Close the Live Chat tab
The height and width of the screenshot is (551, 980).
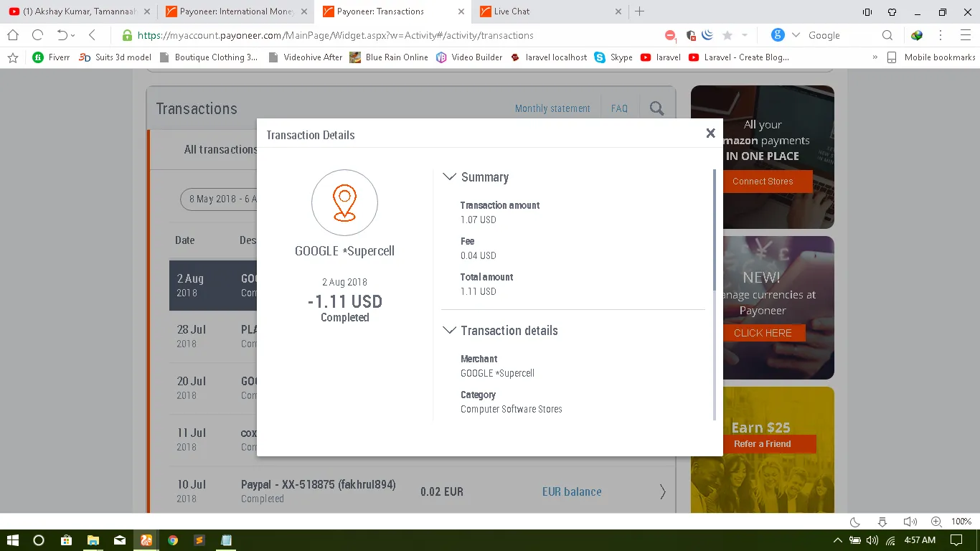[618, 11]
